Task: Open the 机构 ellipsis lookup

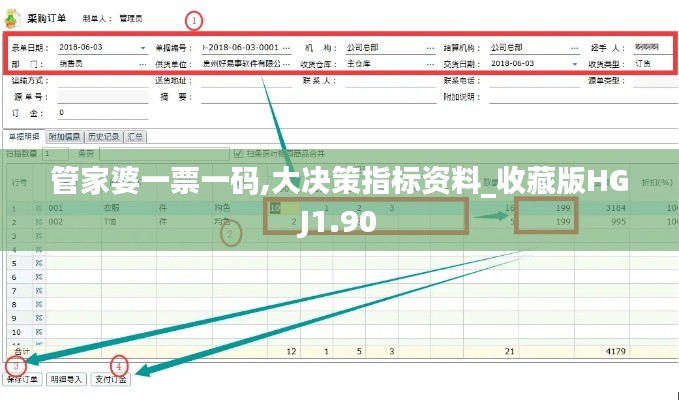Action: (x=430, y=48)
